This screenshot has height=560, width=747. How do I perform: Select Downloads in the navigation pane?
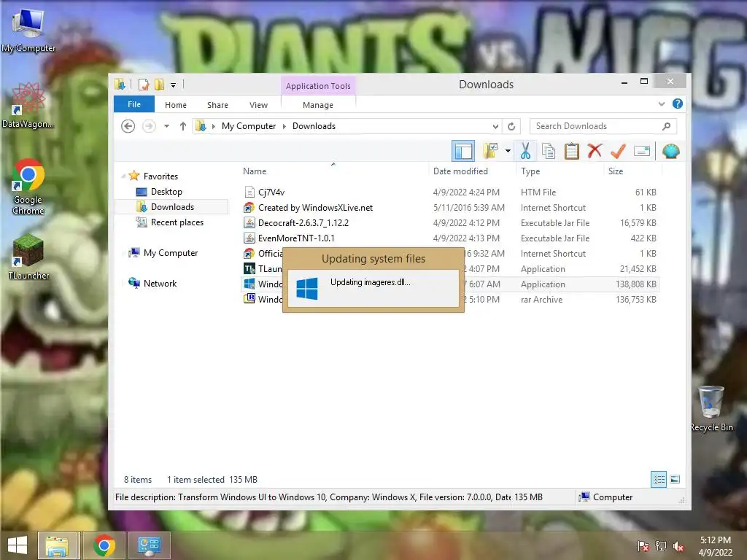point(172,206)
